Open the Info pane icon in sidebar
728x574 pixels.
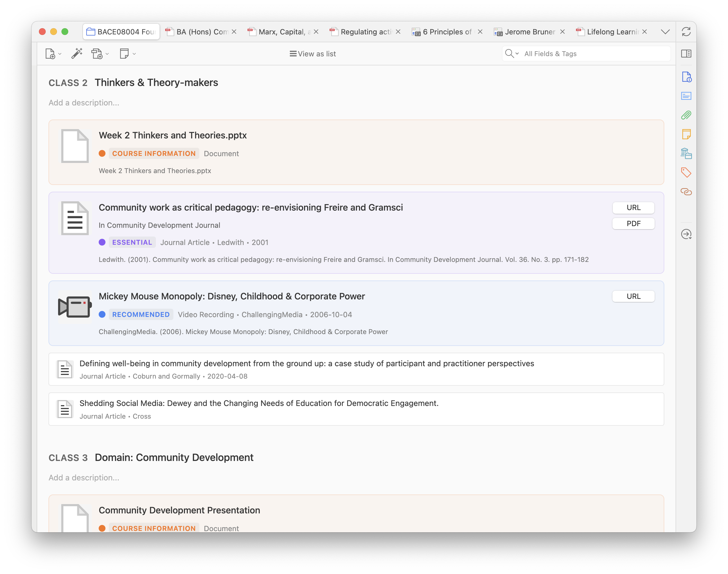686,77
